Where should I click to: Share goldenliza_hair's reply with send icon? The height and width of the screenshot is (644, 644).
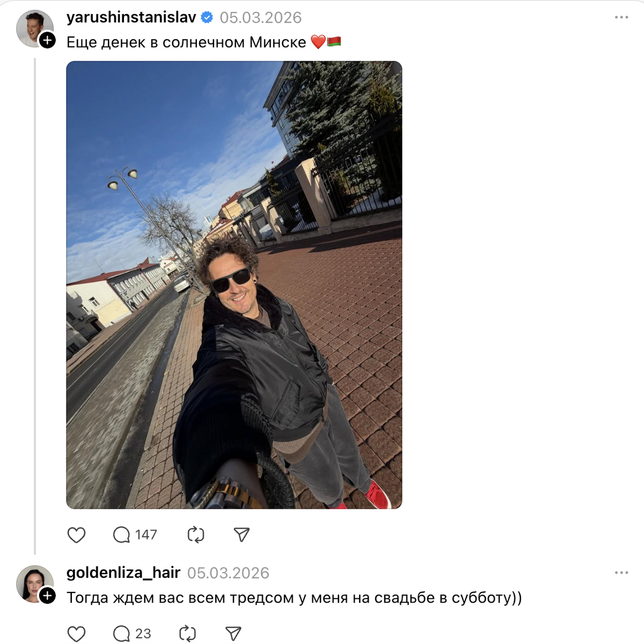tap(233, 634)
